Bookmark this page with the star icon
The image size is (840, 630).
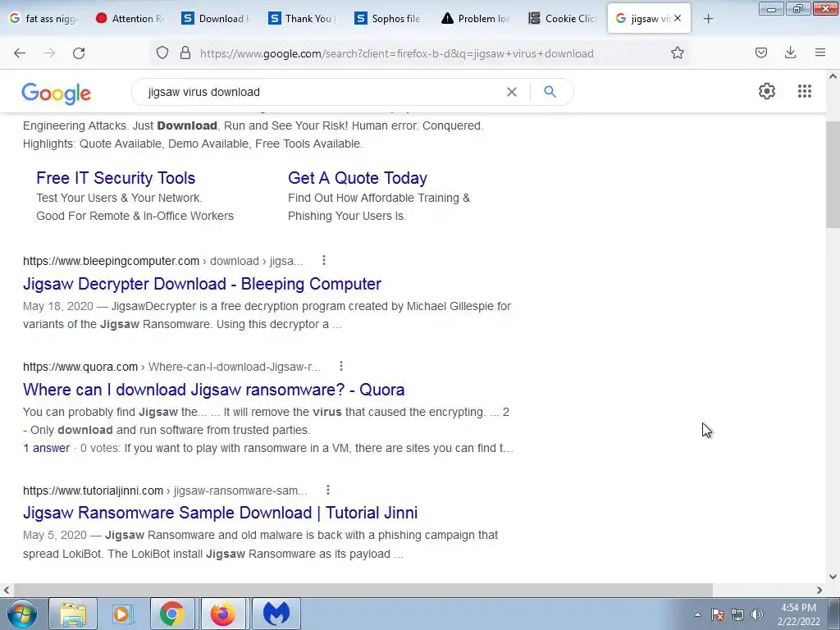coord(677,53)
